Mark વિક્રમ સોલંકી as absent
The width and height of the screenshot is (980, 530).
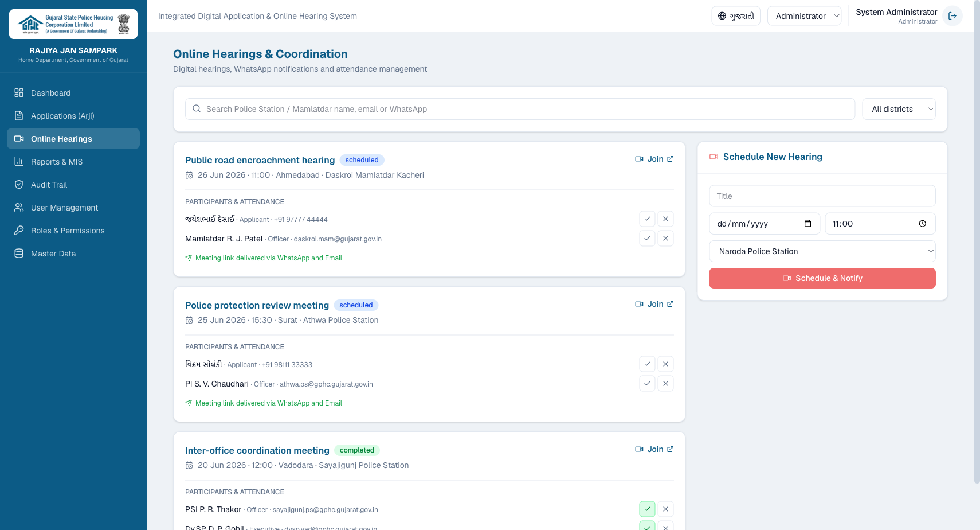point(665,364)
